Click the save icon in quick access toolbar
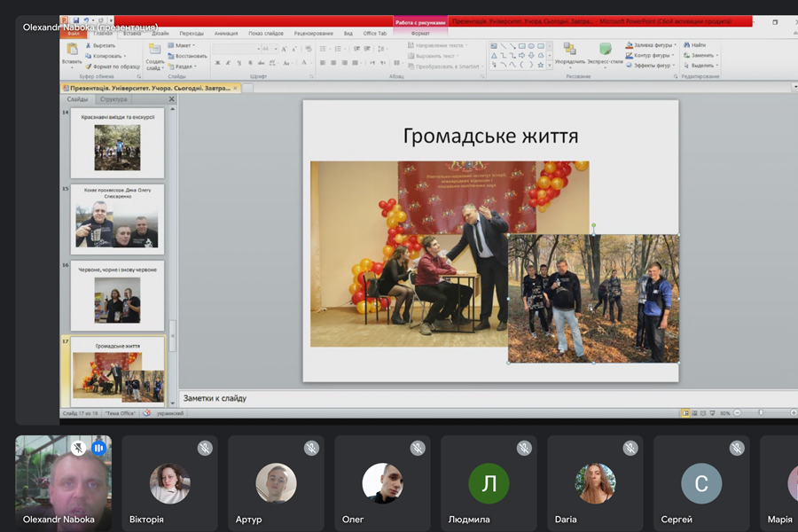The height and width of the screenshot is (532, 798). click(76, 20)
